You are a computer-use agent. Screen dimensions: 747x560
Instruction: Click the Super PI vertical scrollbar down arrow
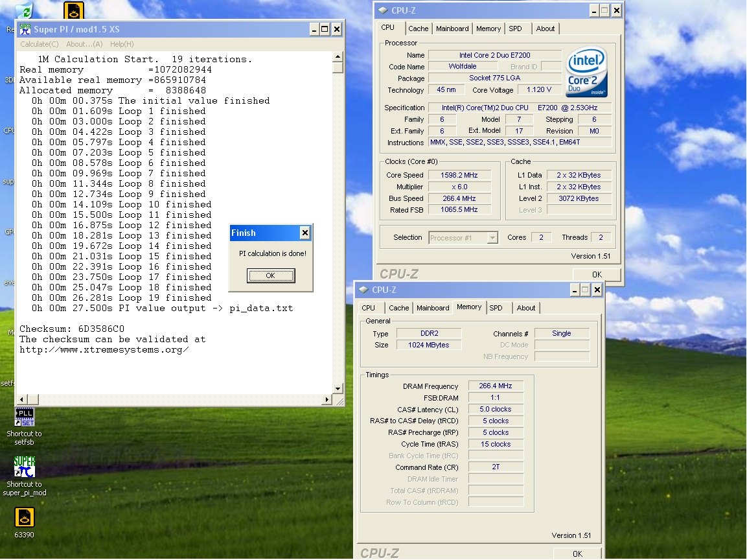coord(338,388)
